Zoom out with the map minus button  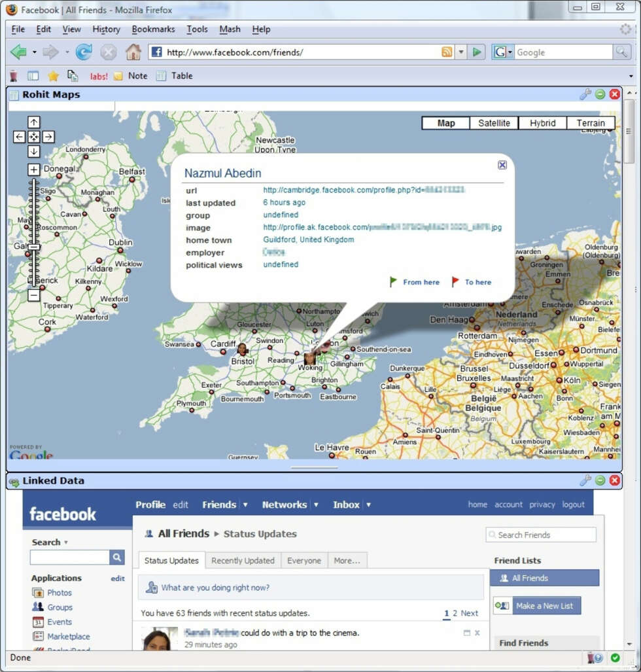(34, 295)
